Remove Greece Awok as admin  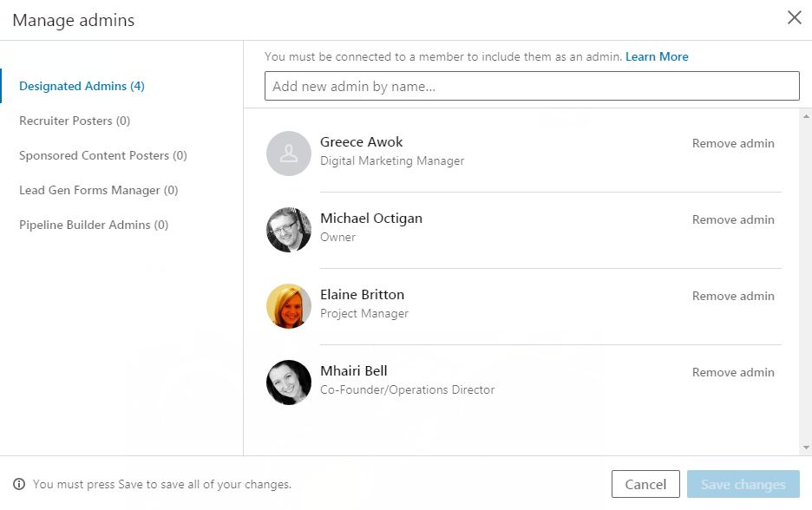tap(733, 143)
